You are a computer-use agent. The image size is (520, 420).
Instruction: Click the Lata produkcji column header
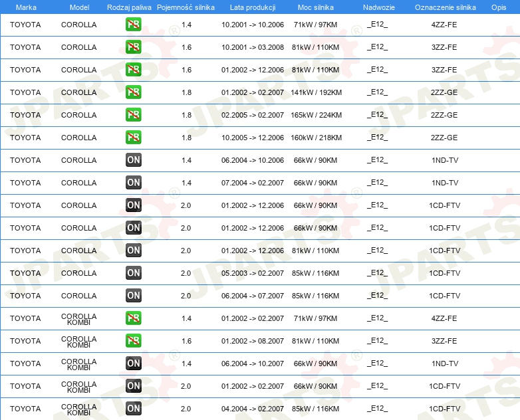coord(253,7)
